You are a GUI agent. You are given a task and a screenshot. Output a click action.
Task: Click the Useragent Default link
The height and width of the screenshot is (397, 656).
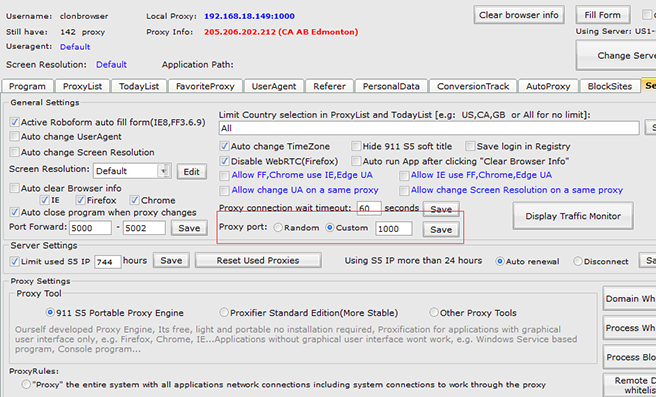point(75,47)
